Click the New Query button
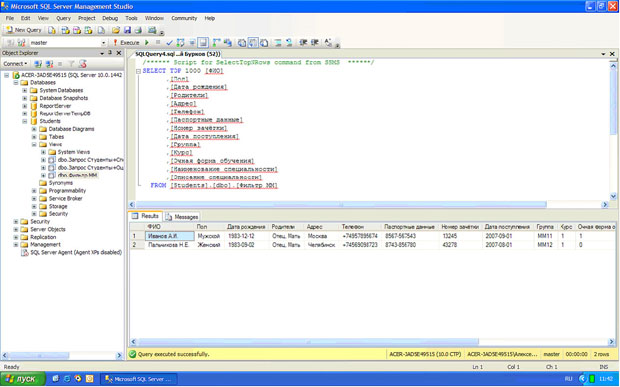620x387 pixels. click(x=24, y=30)
